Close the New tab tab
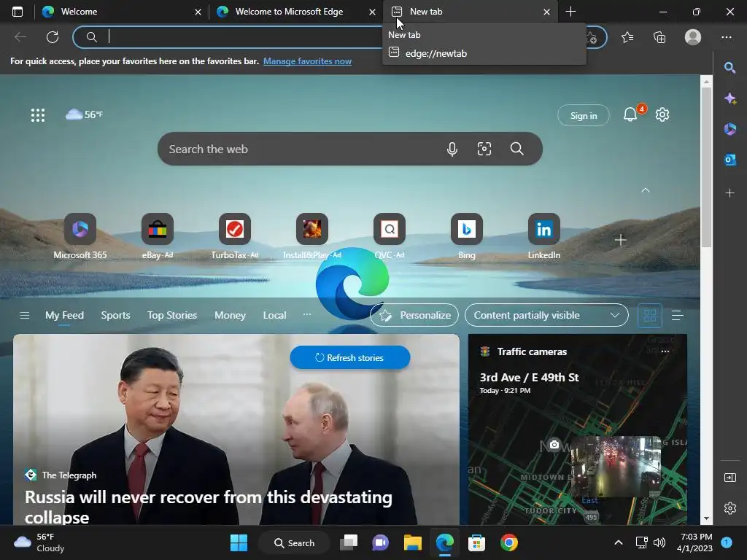The image size is (747, 560). [546, 12]
